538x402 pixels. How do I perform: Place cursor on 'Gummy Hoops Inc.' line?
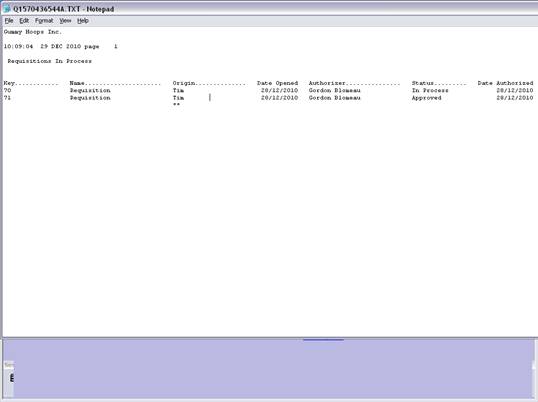click(x=33, y=32)
